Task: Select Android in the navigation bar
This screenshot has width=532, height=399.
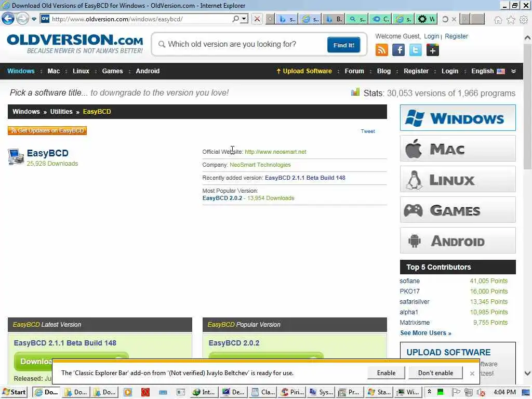Action: 148,71
